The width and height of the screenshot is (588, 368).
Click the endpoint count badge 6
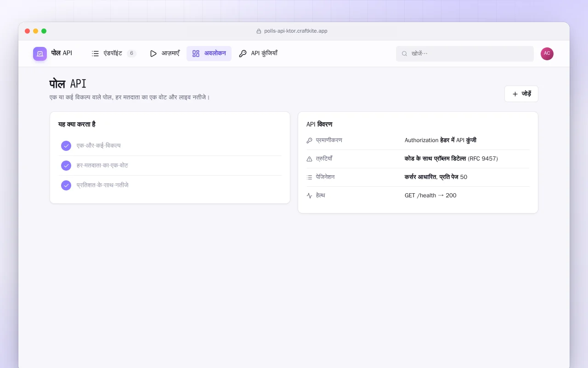[132, 53]
